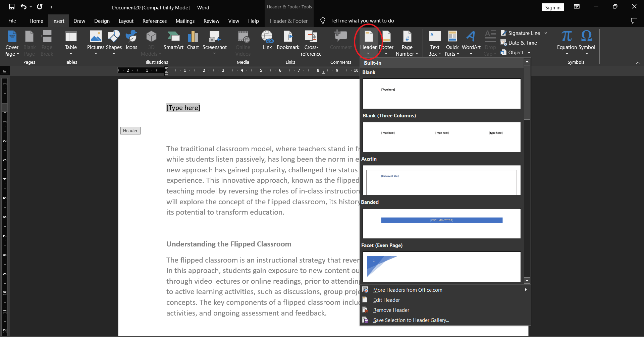Click the Sign in button

[x=552, y=7]
